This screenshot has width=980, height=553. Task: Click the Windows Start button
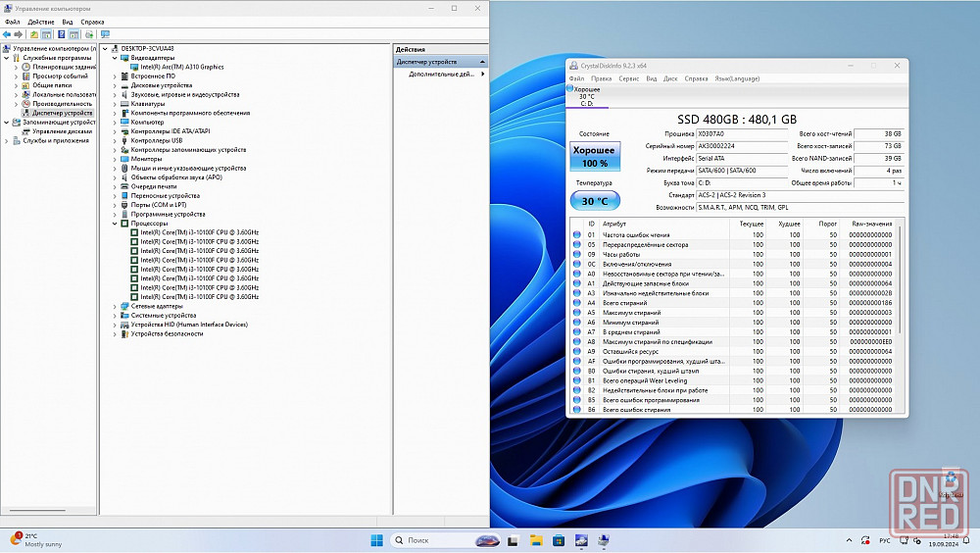point(377,540)
